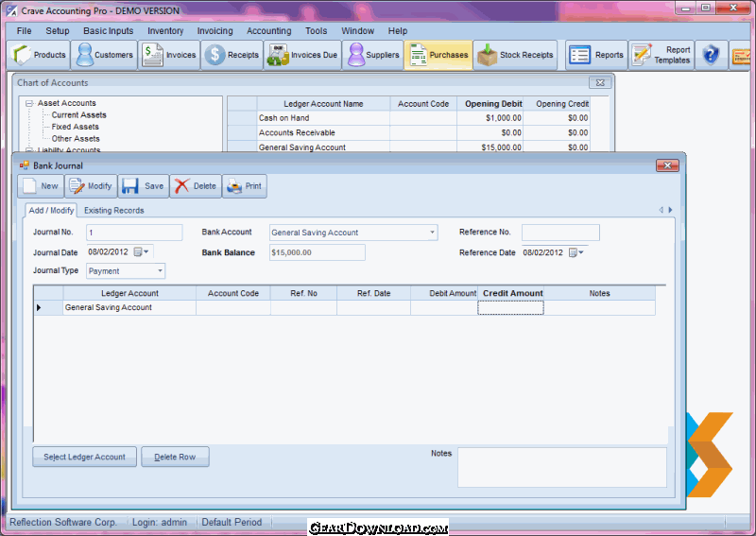This screenshot has height=536, width=756.
Task: Open Invoices Due from the toolbar
Action: (x=302, y=55)
